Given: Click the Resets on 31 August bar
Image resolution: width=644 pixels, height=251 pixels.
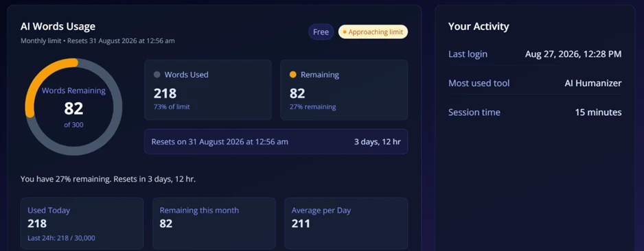Looking at the screenshot, I should (x=276, y=141).
